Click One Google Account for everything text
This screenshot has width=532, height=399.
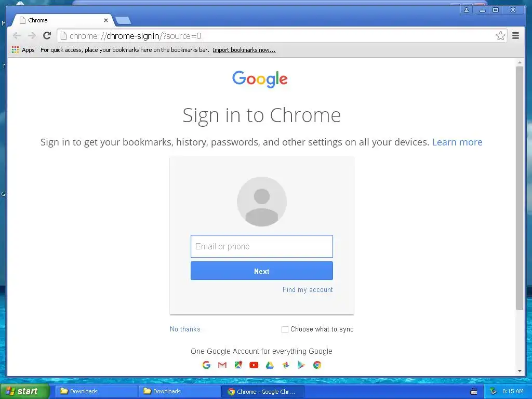[x=261, y=351]
